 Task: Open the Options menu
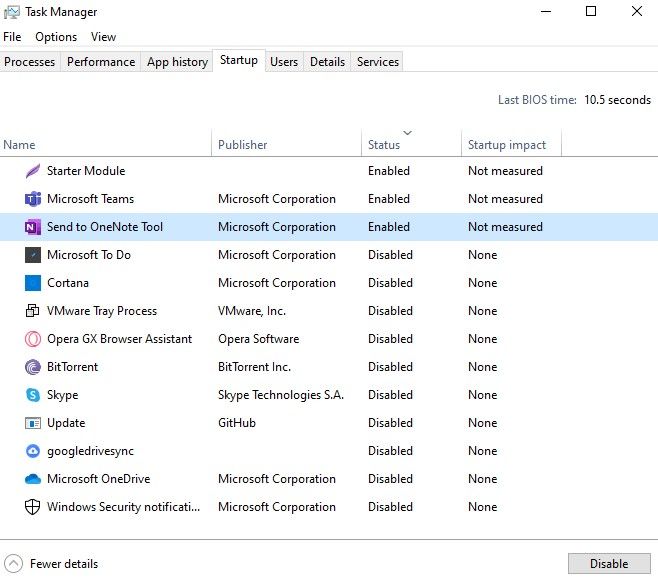point(56,37)
